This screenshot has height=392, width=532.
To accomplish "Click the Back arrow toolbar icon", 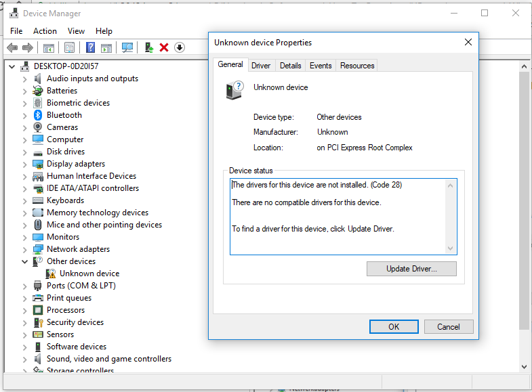I will point(12,48).
